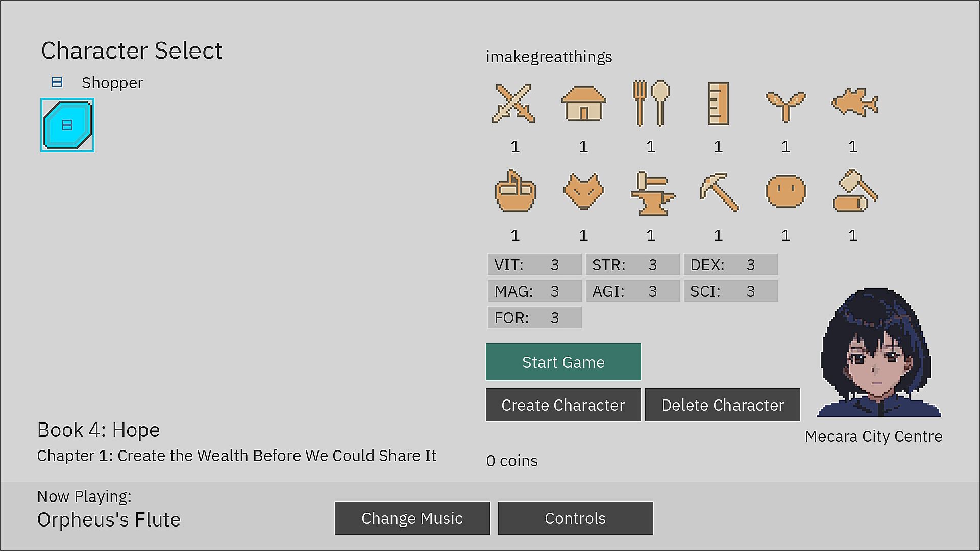Select the cyan Shopper character slot
Image resolution: width=980 pixels, height=551 pixels.
tap(67, 126)
